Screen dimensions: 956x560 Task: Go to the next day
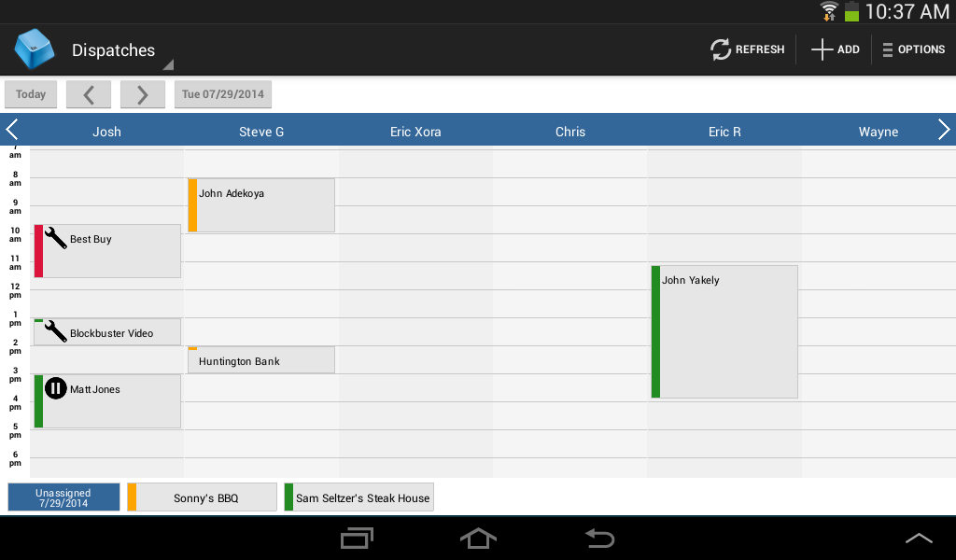pyautogui.click(x=143, y=94)
